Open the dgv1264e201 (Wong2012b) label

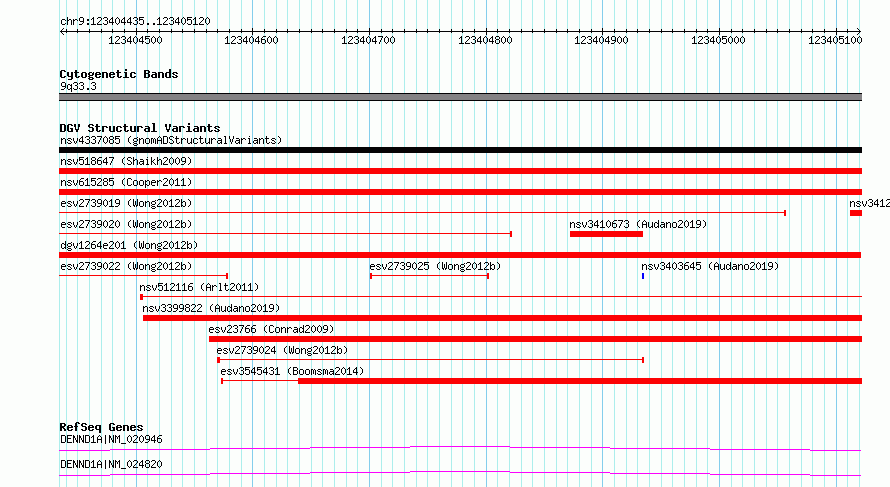click(129, 245)
